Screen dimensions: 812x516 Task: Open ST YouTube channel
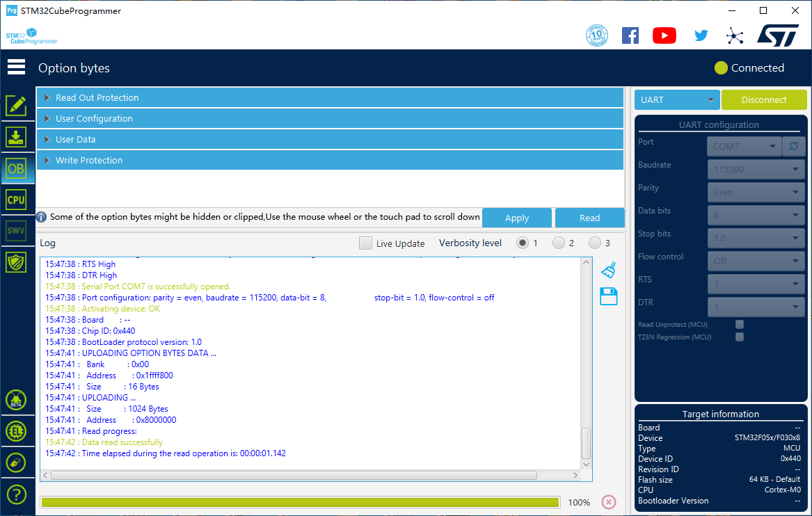(x=664, y=35)
